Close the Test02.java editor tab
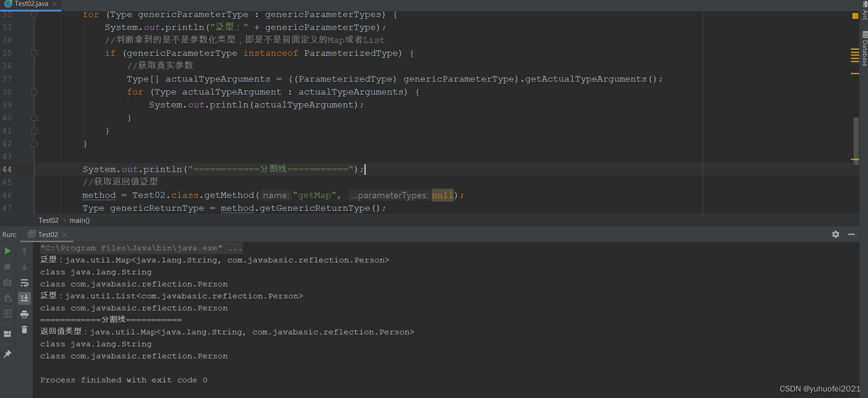The height and width of the screenshot is (398, 868). pos(54,4)
